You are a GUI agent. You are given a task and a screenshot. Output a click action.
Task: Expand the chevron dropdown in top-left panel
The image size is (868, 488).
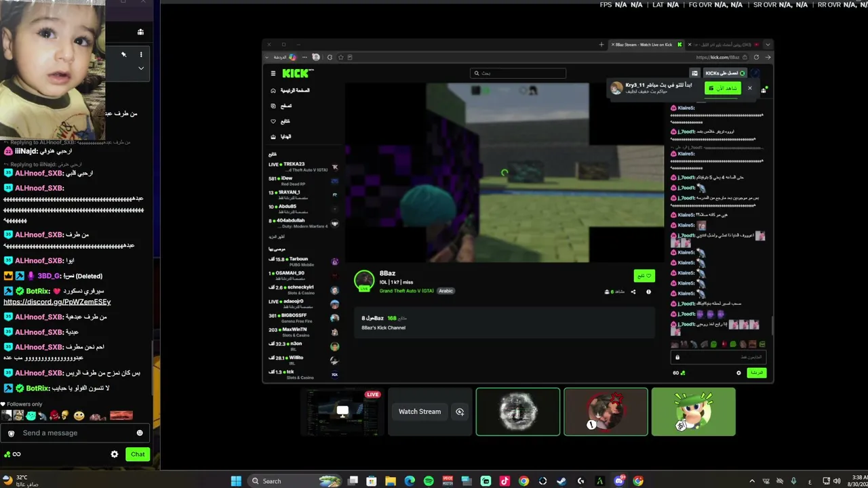point(141,68)
